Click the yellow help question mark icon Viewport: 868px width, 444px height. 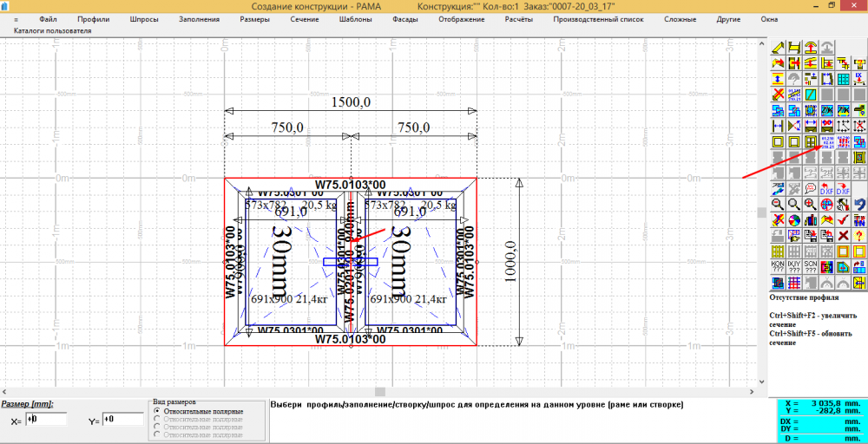(x=859, y=236)
